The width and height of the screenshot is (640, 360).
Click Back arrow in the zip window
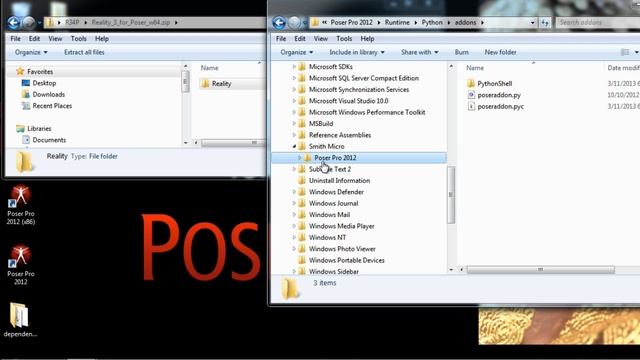coord(13,22)
